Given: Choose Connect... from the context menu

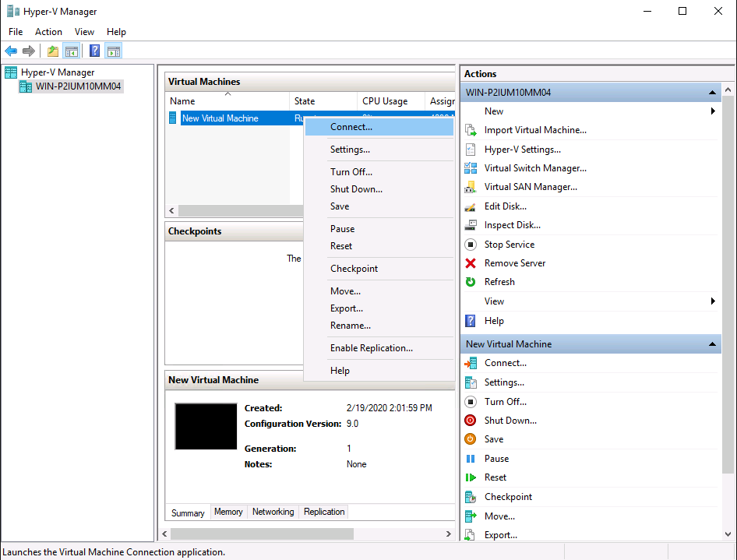Looking at the screenshot, I should (x=351, y=127).
